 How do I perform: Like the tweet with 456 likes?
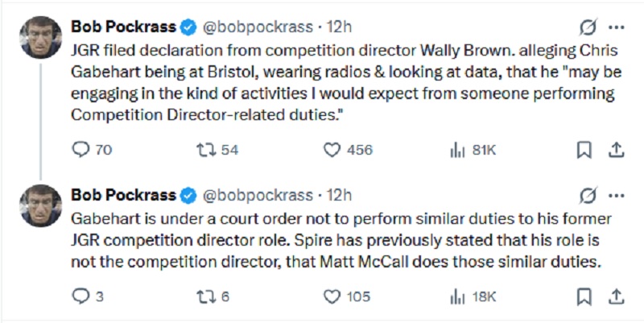(332, 150)
